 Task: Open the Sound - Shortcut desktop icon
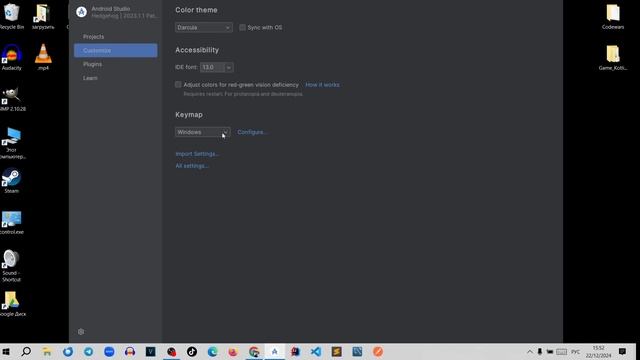[x=11, y=265]
